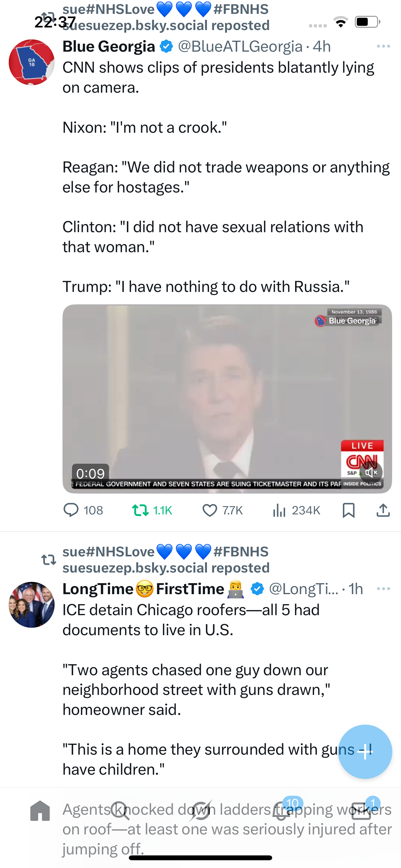
Task: Share the Blue Georgia post
Action: (383, 510)
